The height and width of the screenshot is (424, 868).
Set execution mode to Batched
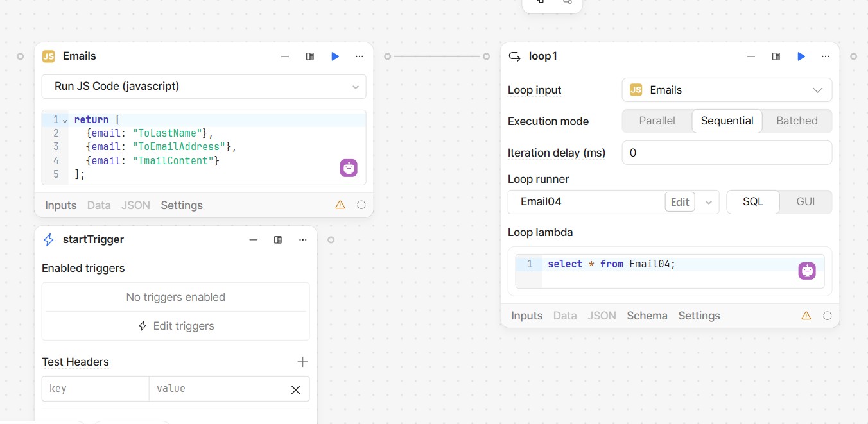(x=797, y=121)
